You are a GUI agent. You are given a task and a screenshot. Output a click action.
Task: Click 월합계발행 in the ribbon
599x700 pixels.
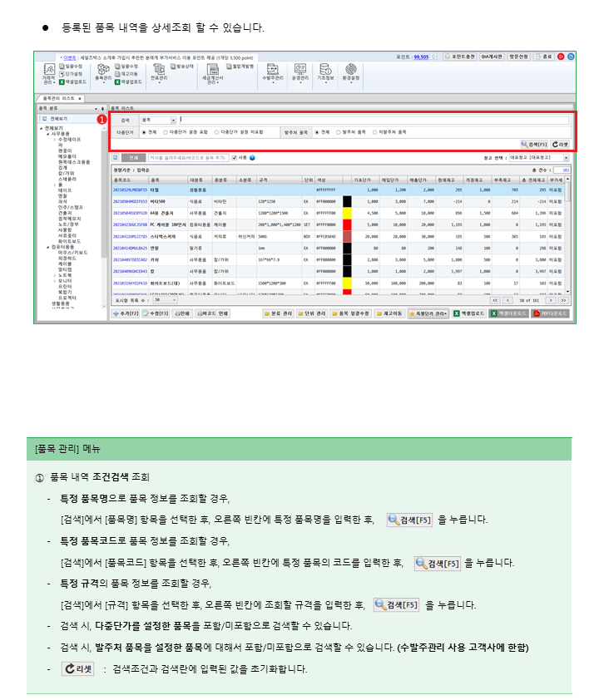pos(240,67)
